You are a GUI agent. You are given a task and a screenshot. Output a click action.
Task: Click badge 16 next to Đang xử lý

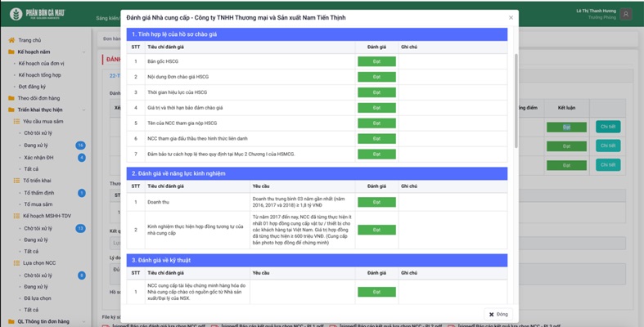click(81, 146)
